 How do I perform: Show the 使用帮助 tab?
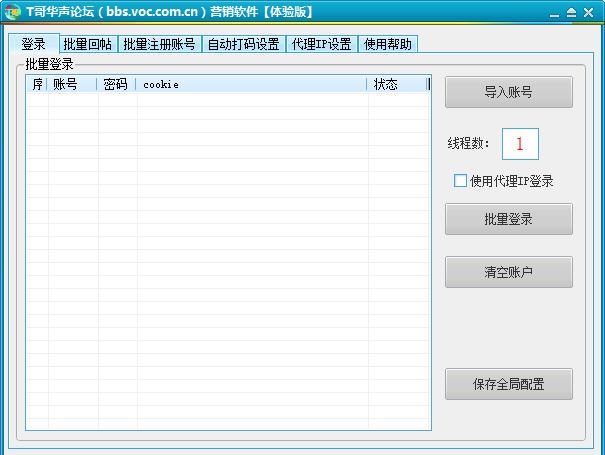[x=388, y=44]
